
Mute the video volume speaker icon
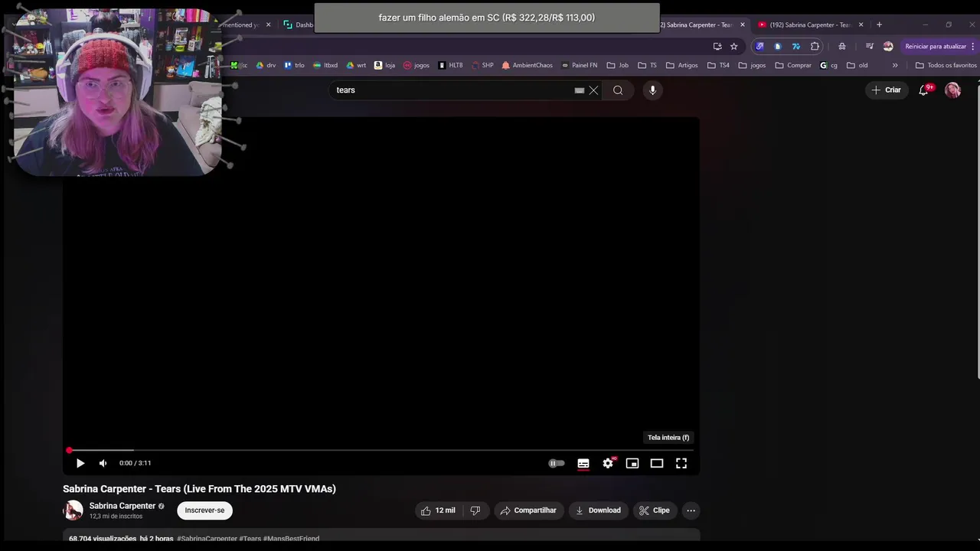click(x=103, y=463)
